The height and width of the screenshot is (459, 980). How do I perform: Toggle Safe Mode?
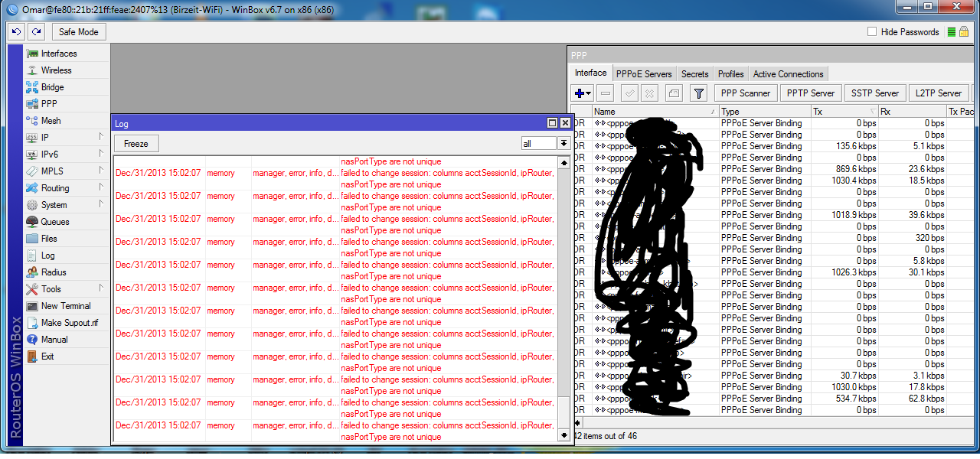click(x=79, y=32)
